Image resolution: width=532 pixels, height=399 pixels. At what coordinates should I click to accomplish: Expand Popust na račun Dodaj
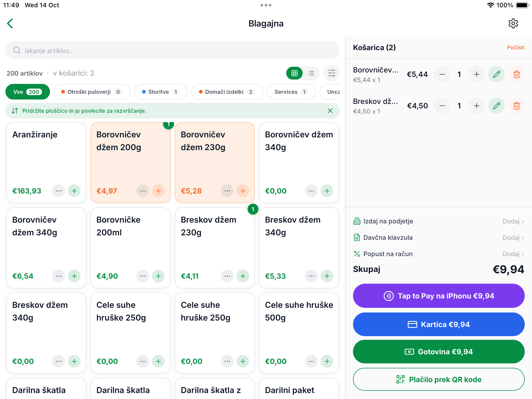tap(513, 254)
